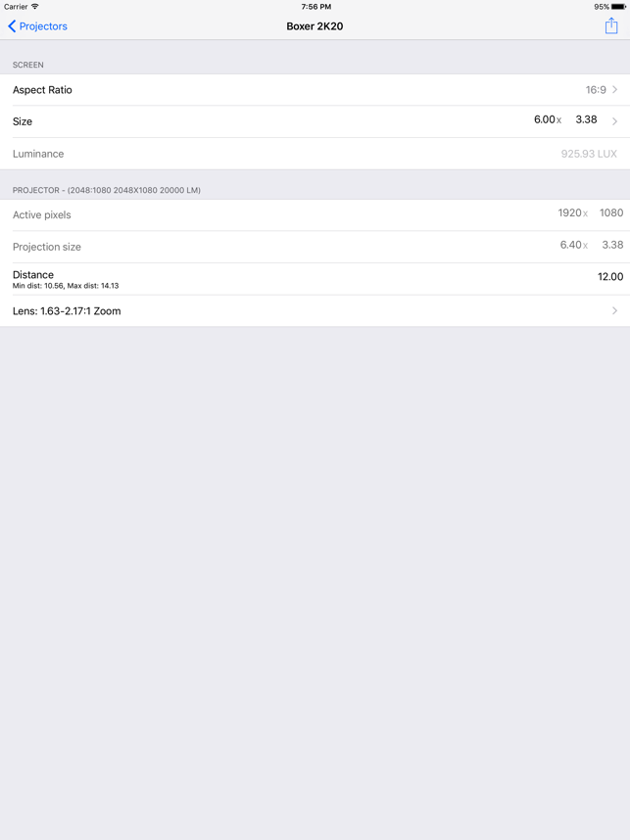Edit the screen width value 6.00
Viewport: 630px width, 840px height.
[544, 119]
